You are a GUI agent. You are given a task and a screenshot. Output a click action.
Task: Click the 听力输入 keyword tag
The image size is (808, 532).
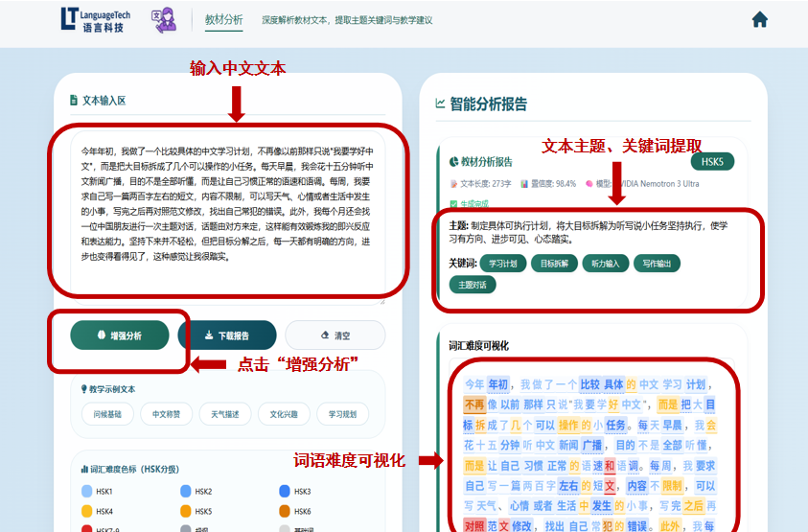[606, 264]
